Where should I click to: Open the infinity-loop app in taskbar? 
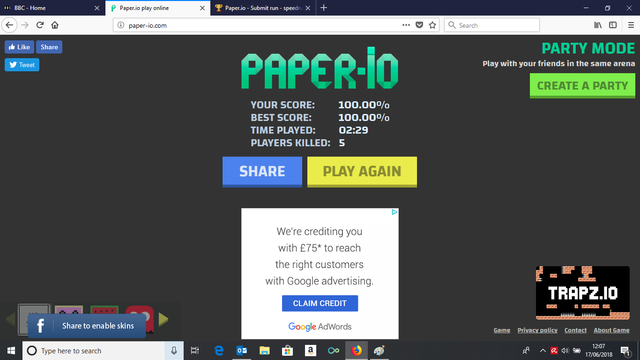[333, 351]
